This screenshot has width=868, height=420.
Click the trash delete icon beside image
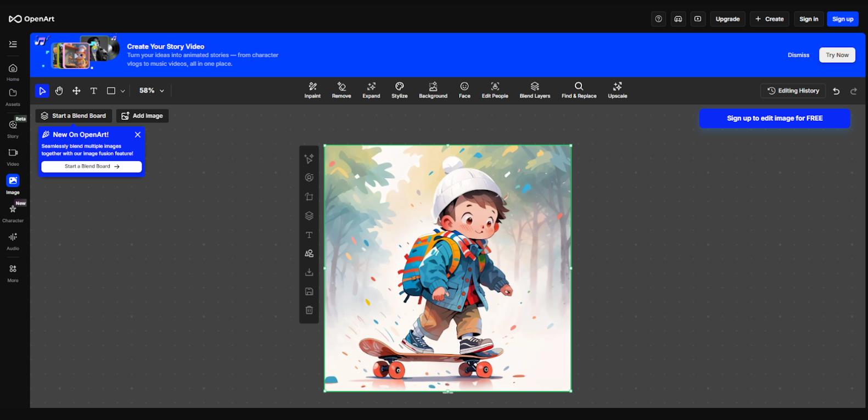pos(309,310)
